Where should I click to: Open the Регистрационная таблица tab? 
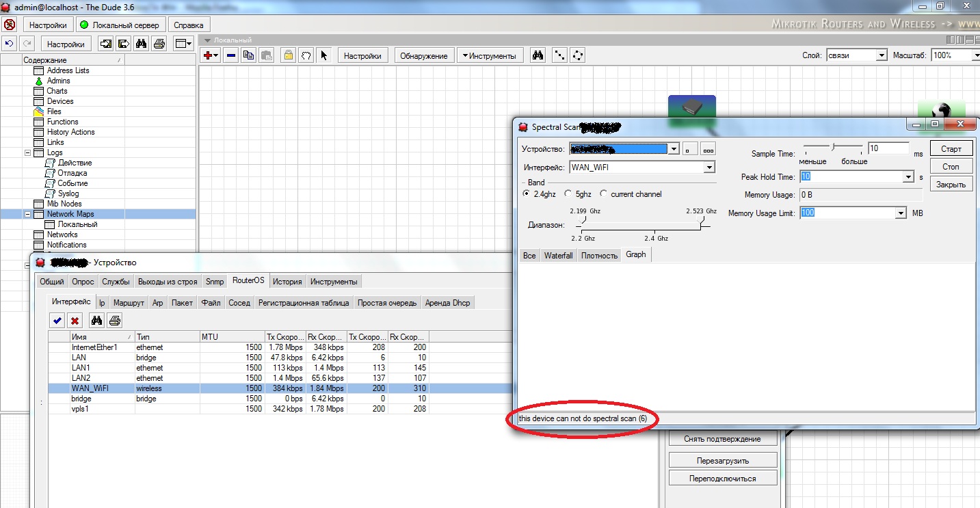pyautogui.click(x=303, y=303)
